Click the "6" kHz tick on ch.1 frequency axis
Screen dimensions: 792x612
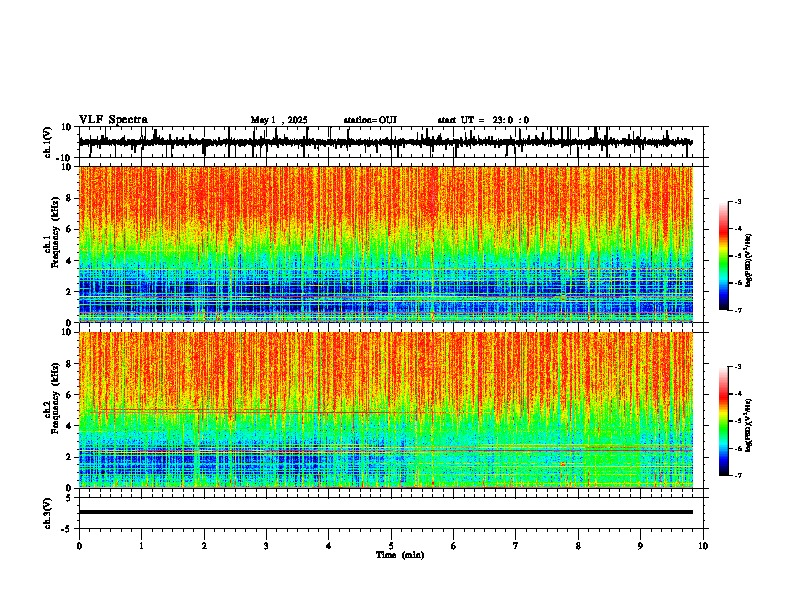tap(70, 230)
